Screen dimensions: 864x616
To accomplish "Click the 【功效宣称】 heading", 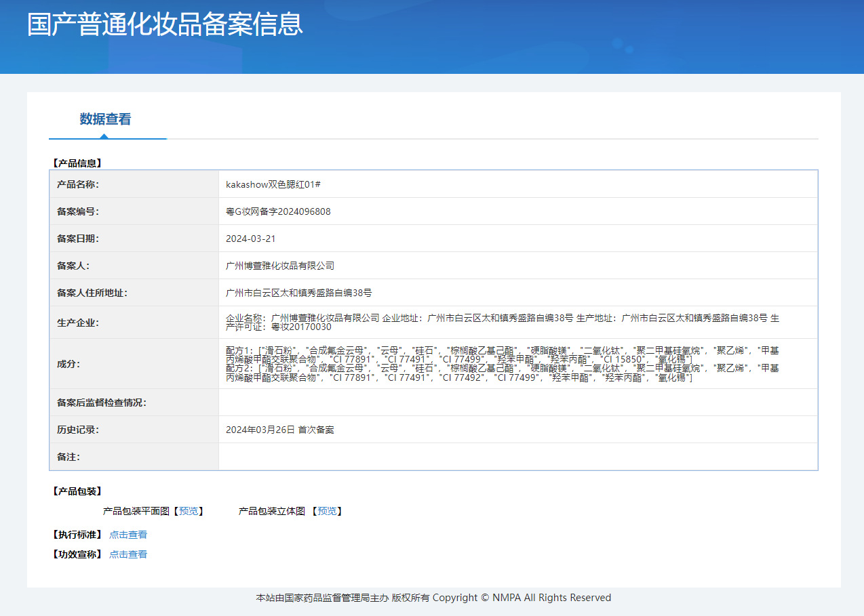I will click(77, 554).
